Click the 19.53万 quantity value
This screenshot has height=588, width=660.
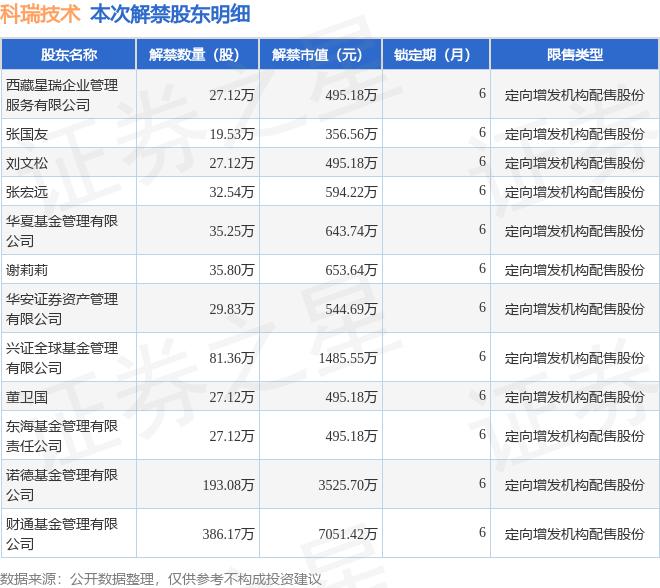point(232,134)
